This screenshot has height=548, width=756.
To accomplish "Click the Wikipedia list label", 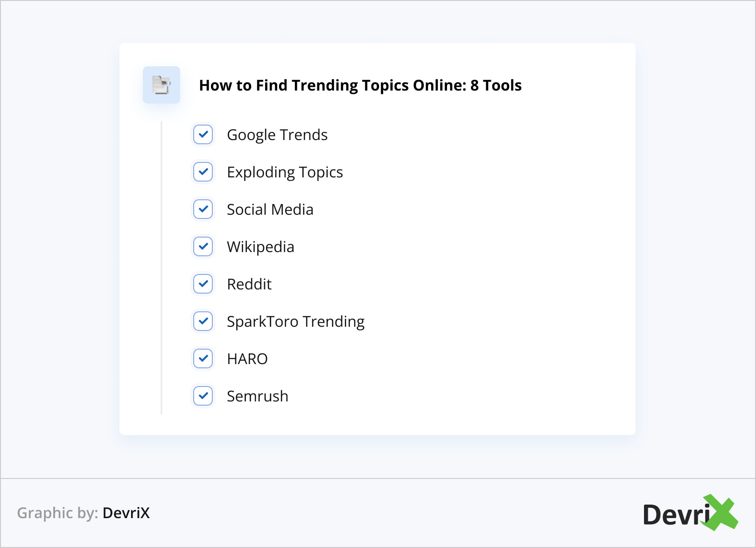I will (260, 247).
